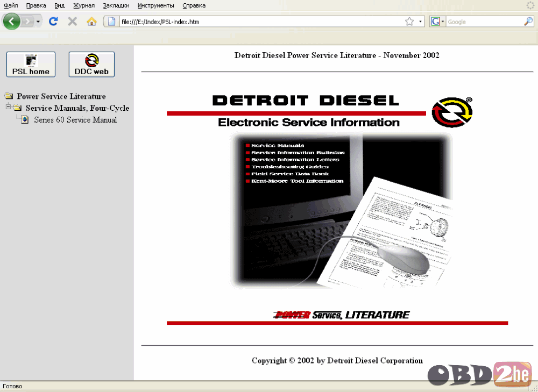The width and height of the screenshot is (538, 392).
Task: Click the DDC web button
Action: [x=91, y=65]
